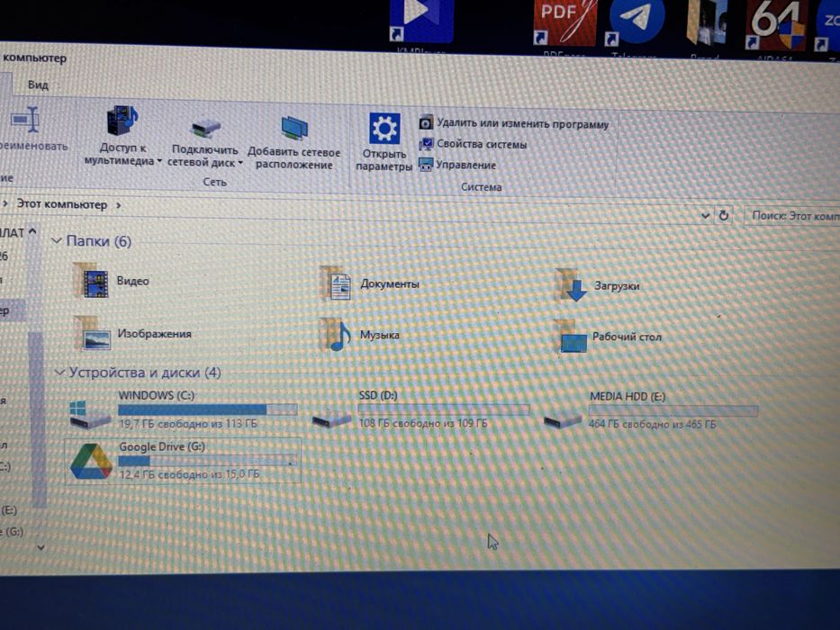This screenshot has height=630, width=840.
Task: Click the SSD (D:) usage bar
Action: point(444,410)
